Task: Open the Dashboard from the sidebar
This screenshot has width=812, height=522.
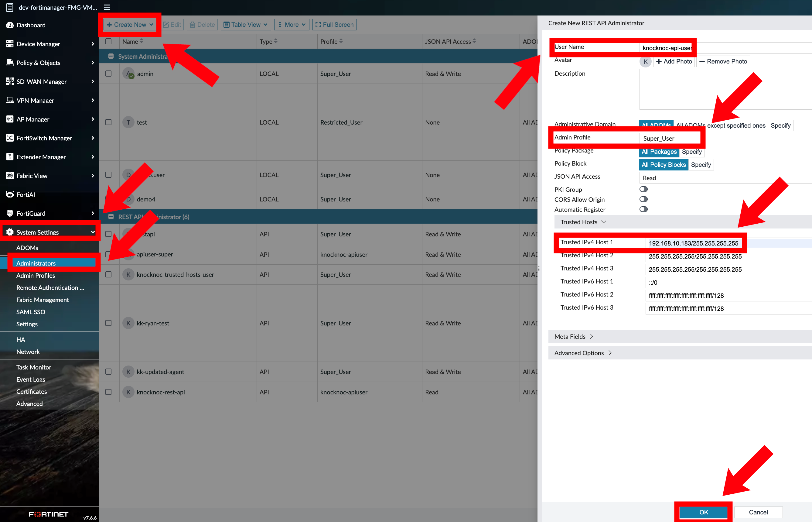Action: coord(30,25)
